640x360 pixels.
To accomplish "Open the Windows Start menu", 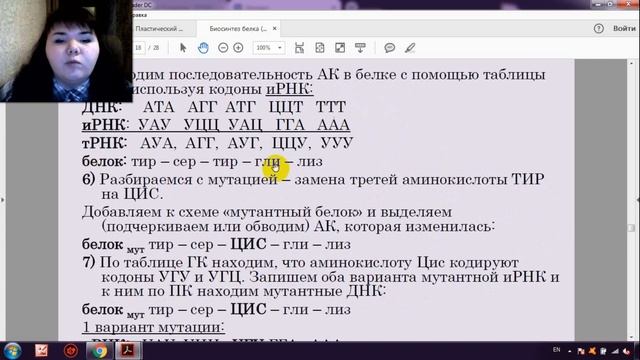I will (x=12, y=351).
